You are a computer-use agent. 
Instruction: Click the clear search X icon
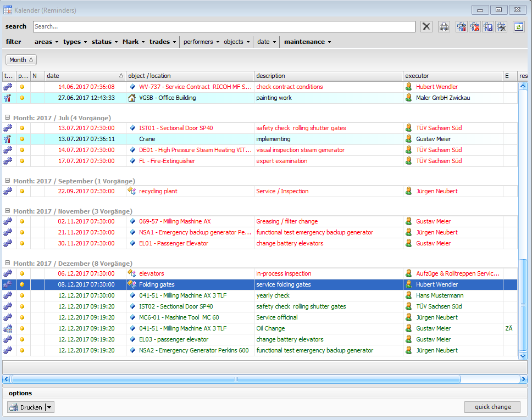pos(426,26)
